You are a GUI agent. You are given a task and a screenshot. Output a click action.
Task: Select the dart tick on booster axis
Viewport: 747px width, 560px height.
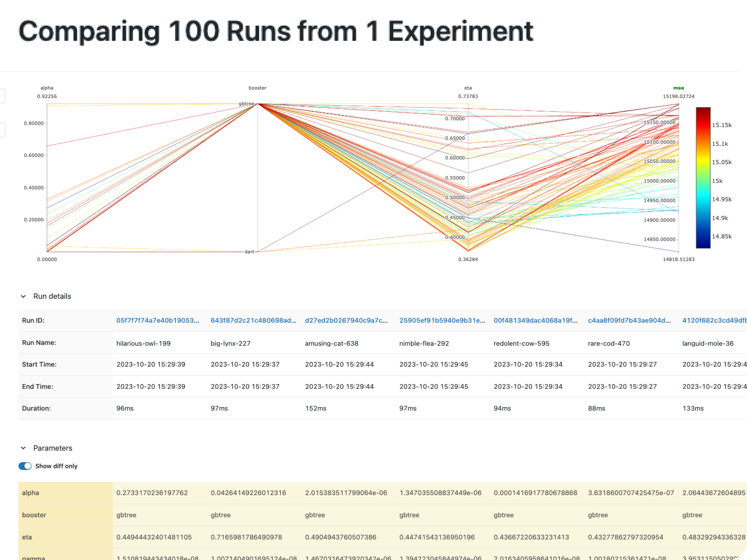249,251
